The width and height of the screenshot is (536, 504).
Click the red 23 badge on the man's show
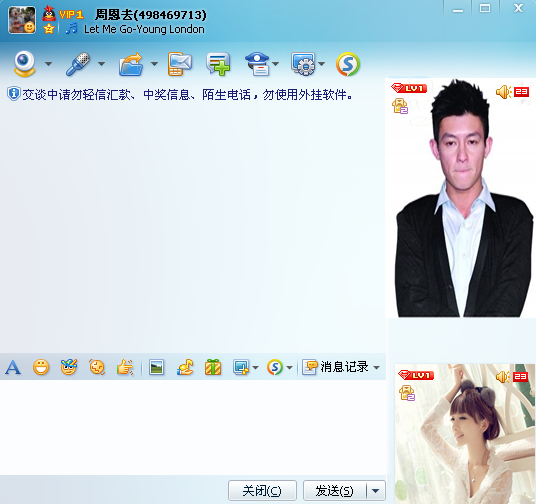pyautogui.click(x=521, y=92)
